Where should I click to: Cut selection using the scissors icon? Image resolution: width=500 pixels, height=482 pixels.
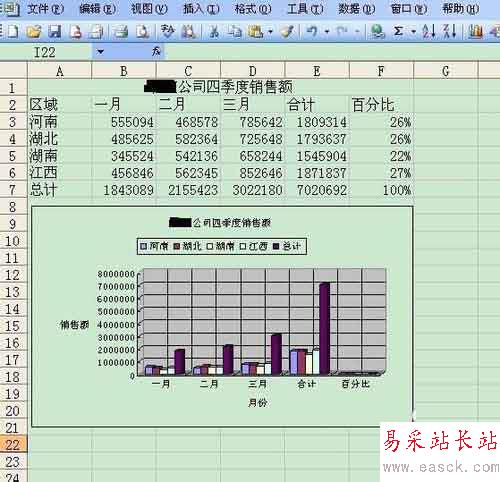coord(214,32)
